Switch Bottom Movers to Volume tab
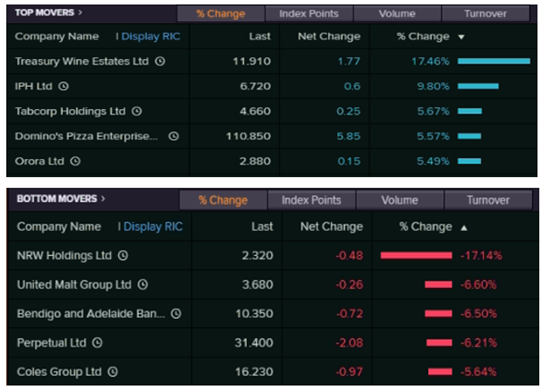550x390 pixels. (400, 200)
